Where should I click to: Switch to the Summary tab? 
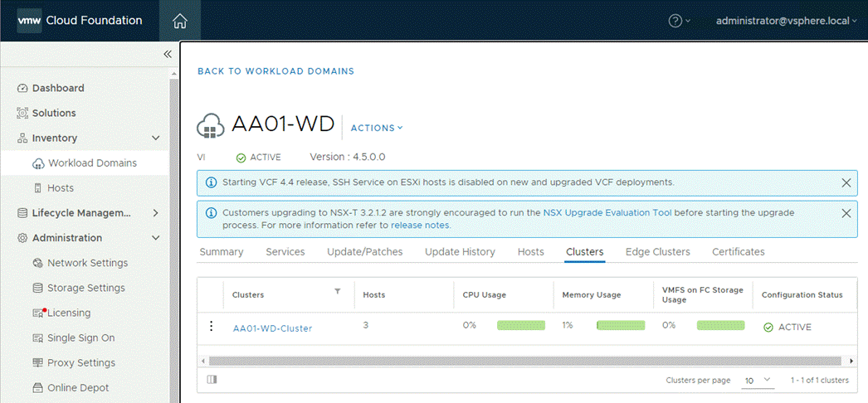point(222,251)
